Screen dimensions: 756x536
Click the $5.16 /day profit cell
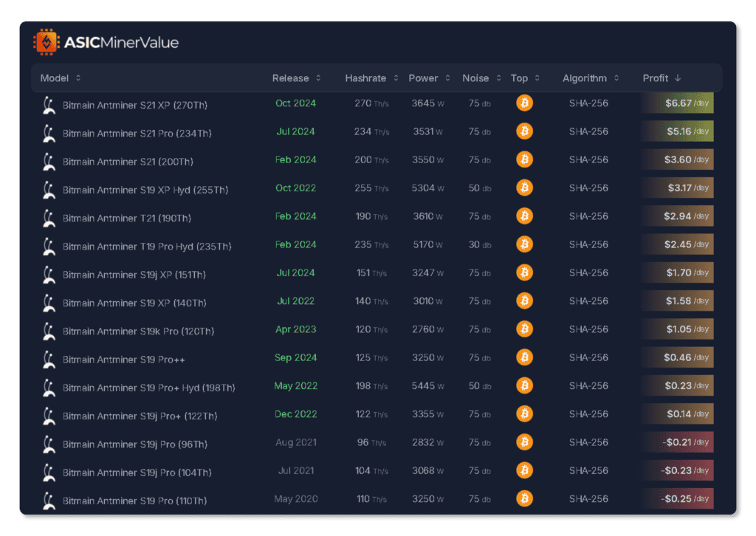678,131
